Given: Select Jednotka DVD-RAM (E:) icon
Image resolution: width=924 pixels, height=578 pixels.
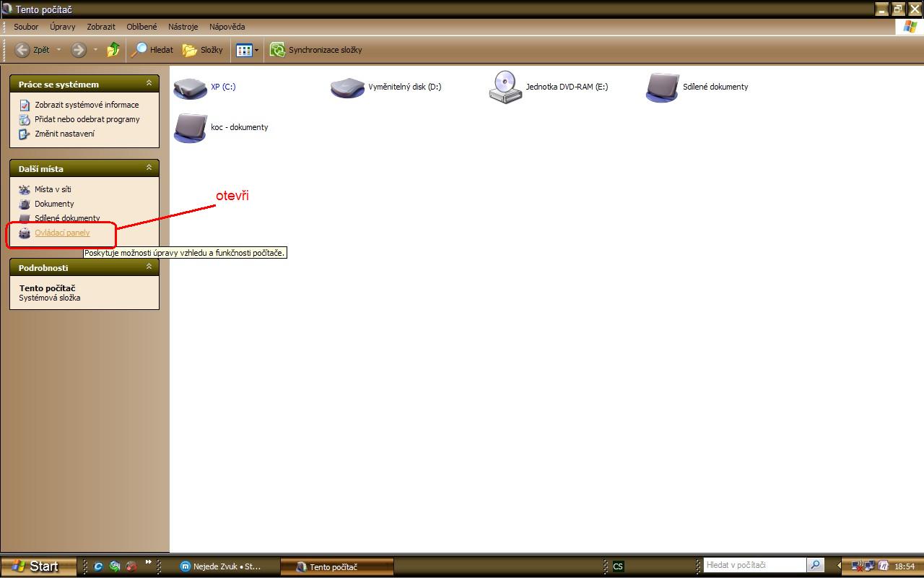Looking at the screenshot, I should pos(505,87).
